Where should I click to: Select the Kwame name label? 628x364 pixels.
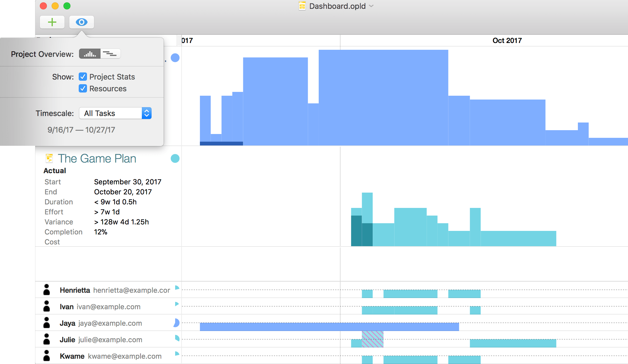[72, 356]
